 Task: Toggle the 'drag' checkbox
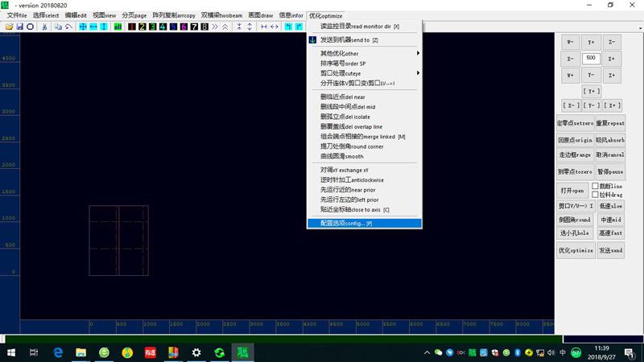595,195
